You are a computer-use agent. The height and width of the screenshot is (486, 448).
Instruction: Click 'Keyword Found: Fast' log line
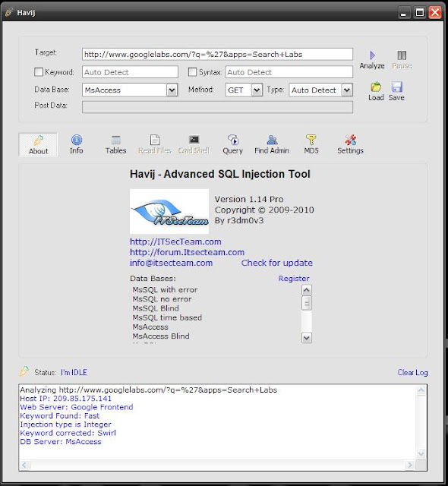point(59,415)
